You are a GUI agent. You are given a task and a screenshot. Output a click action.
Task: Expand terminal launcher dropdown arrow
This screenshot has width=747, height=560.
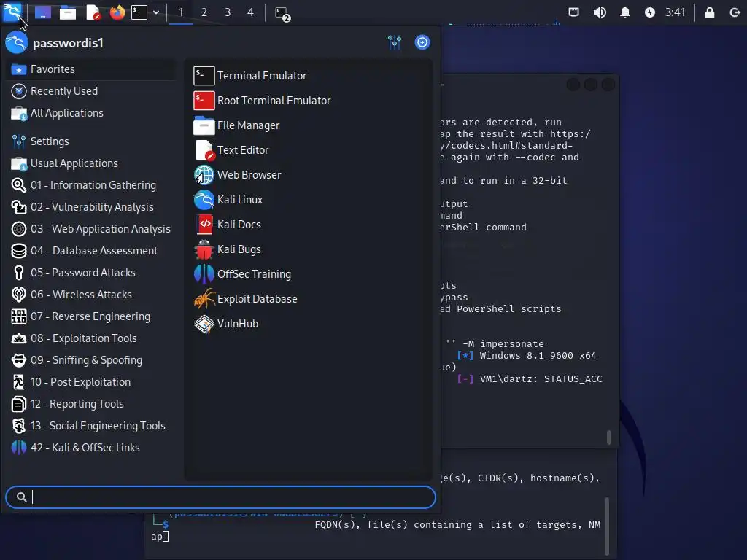pos(156,12)
